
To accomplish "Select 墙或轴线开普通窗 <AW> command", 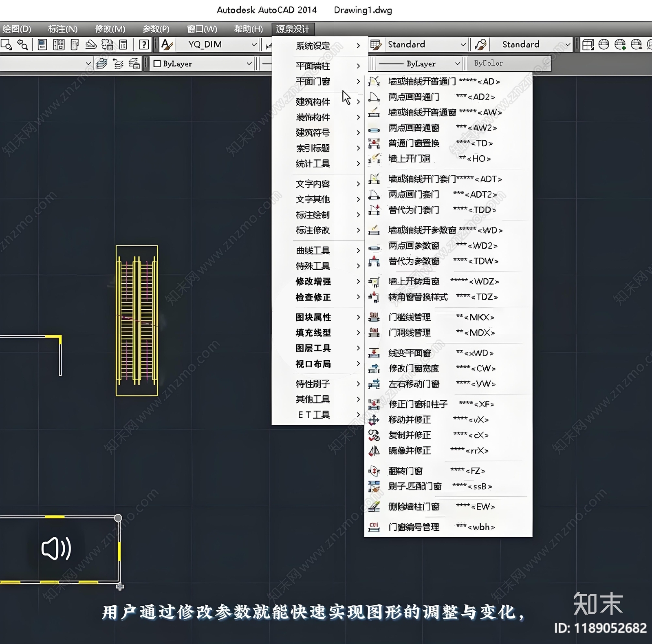I will click(x=448, y=112).
